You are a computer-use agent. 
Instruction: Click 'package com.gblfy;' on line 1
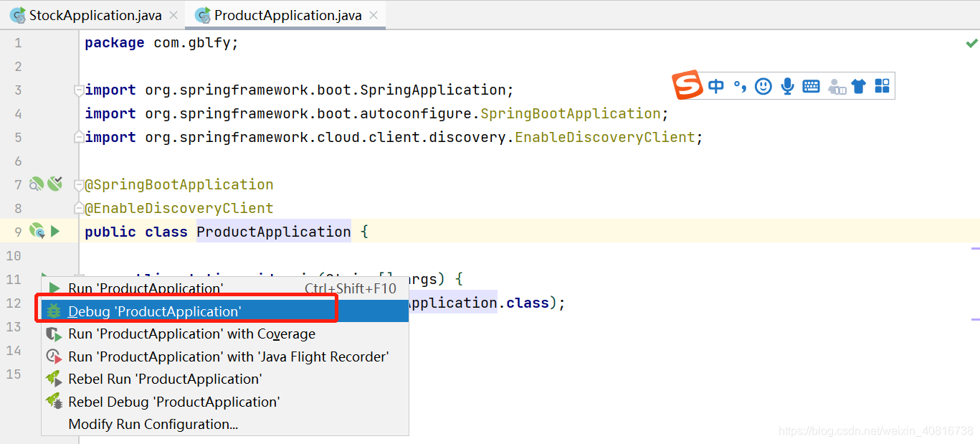[161, 43]
